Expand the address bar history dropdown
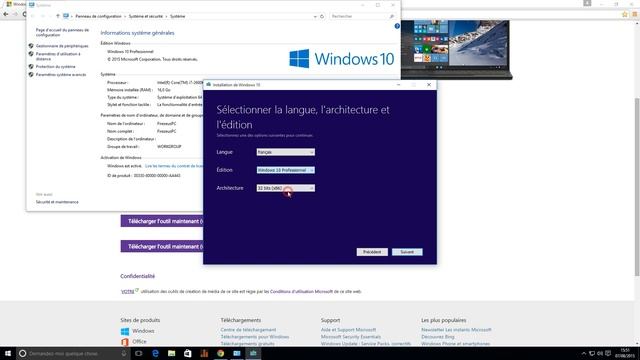Viewport: 640px width, 360px height. [x=315, y=16]
